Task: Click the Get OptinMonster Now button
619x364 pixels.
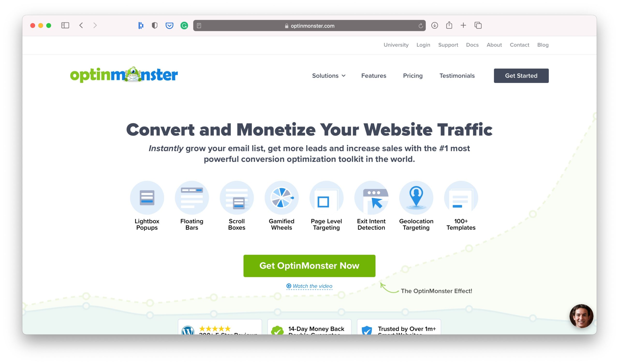Action: point(309,266)
